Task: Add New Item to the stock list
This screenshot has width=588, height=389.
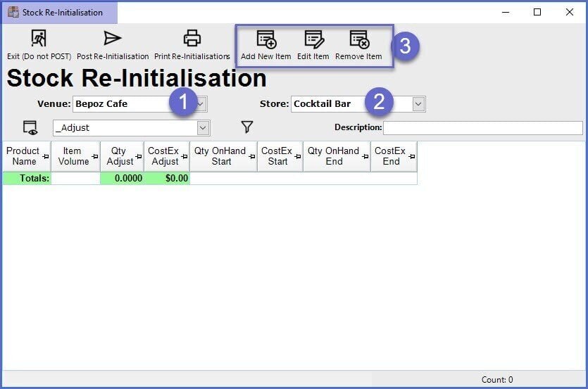Action: click(x=265, y=40)
